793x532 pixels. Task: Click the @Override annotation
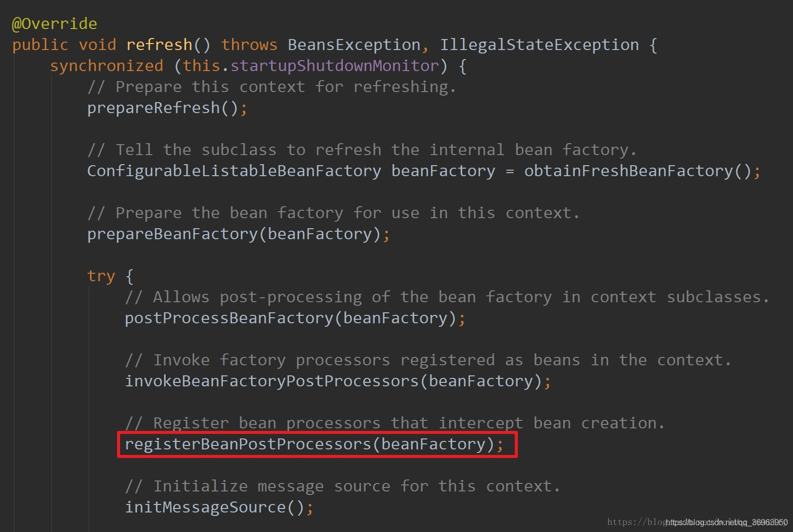tap(55, 24)
